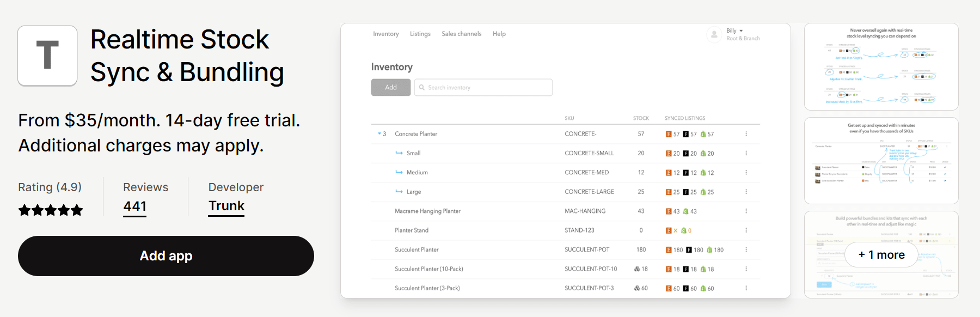Click the Shopify icon in the CONCRETE-MED row
The height and width of the screenshot is (317, 980).
pyautogui.click(x=703, y=173)
